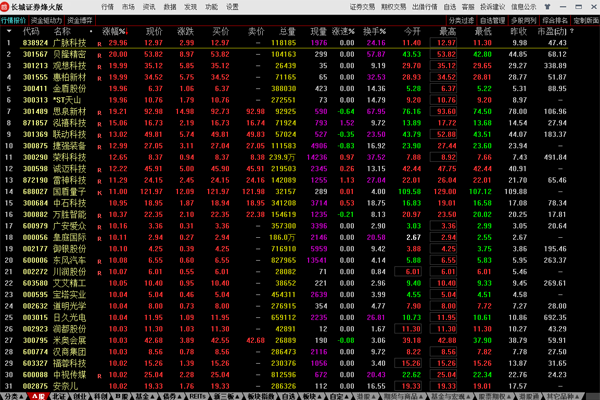
Task: Click the R marker beside 闽都股份
Action: pos(100,327)
